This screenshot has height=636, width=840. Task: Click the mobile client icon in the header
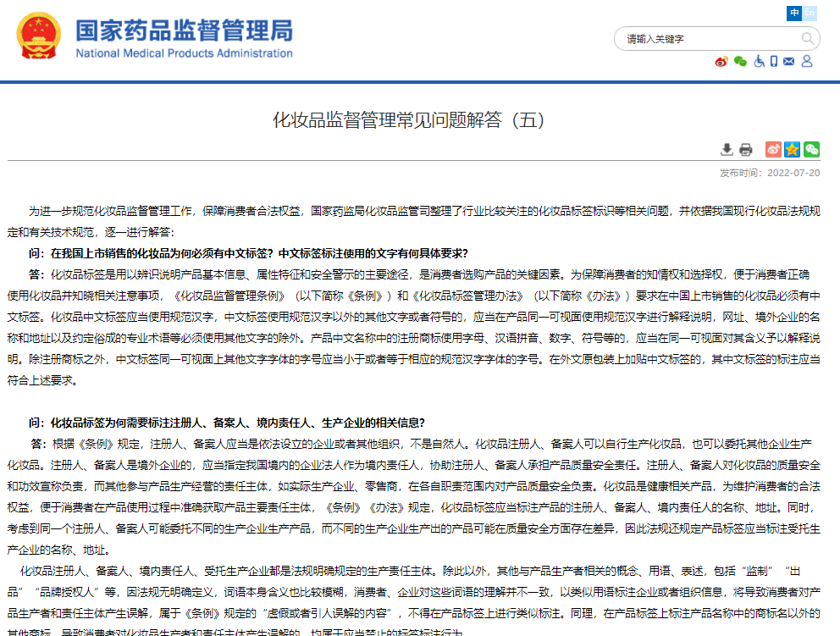[x=773, y=62]
